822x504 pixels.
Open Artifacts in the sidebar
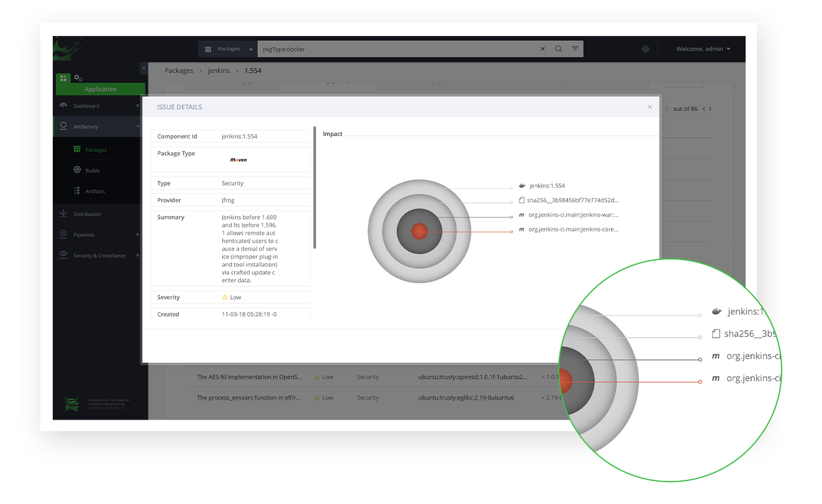(95, 191)
